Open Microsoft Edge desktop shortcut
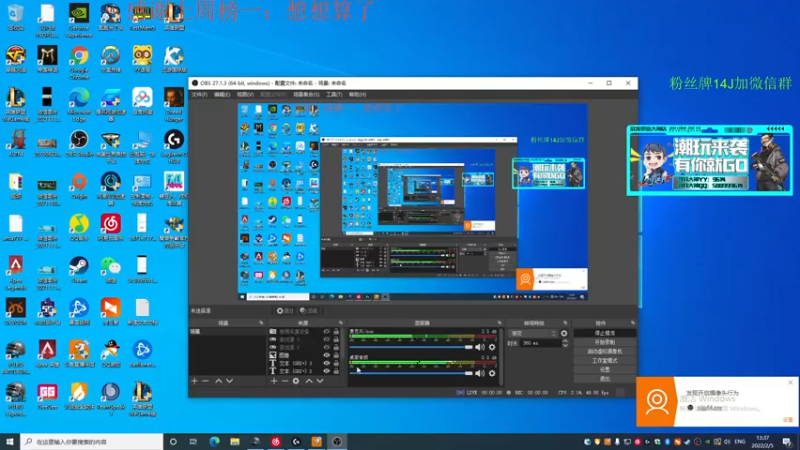This screenshot has height=450, width=800. 79,104
